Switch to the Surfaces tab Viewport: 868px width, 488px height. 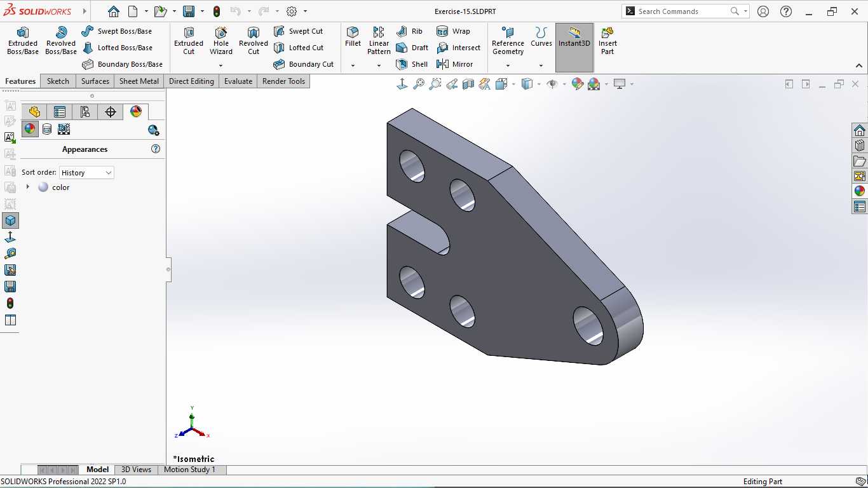tap(95, 81)
